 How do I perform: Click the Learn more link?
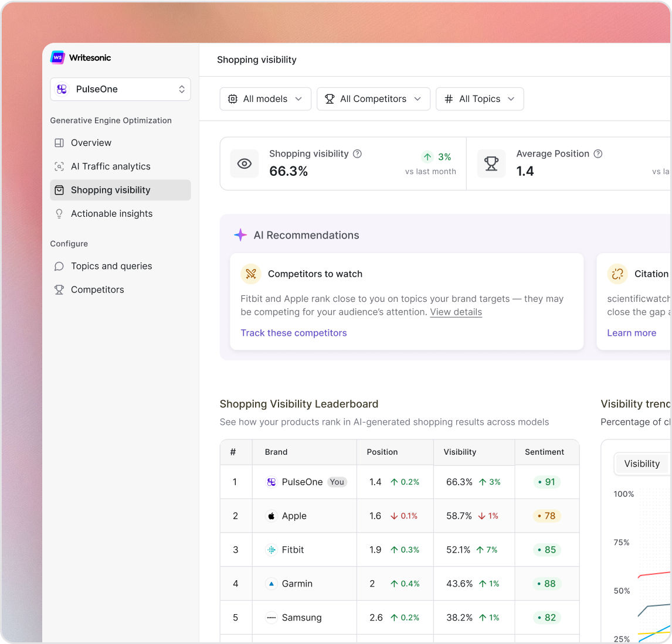[632, 333]
